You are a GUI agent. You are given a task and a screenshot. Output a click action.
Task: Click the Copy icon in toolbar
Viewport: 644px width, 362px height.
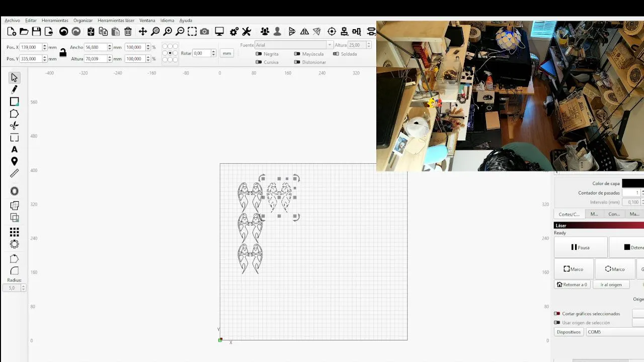point(103,32)
